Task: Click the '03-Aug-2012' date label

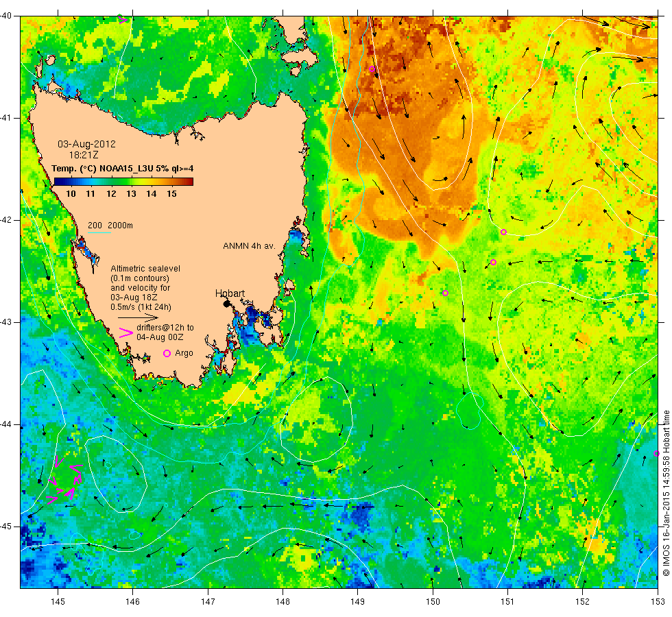Action: click(86, 144)
